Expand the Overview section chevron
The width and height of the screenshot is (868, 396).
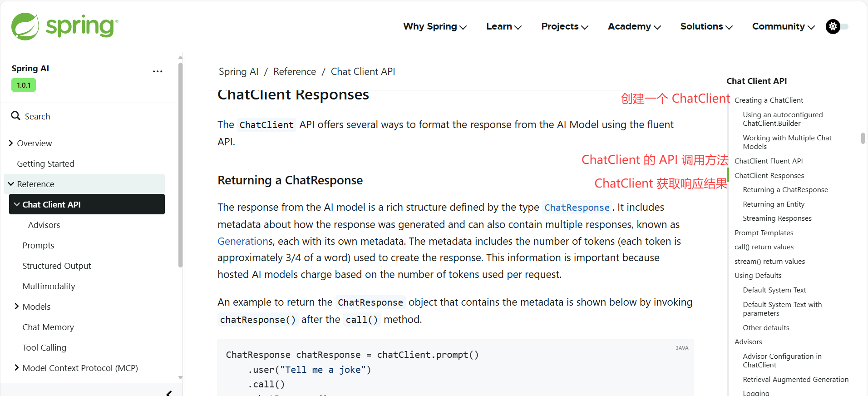(x=11, y=143)
